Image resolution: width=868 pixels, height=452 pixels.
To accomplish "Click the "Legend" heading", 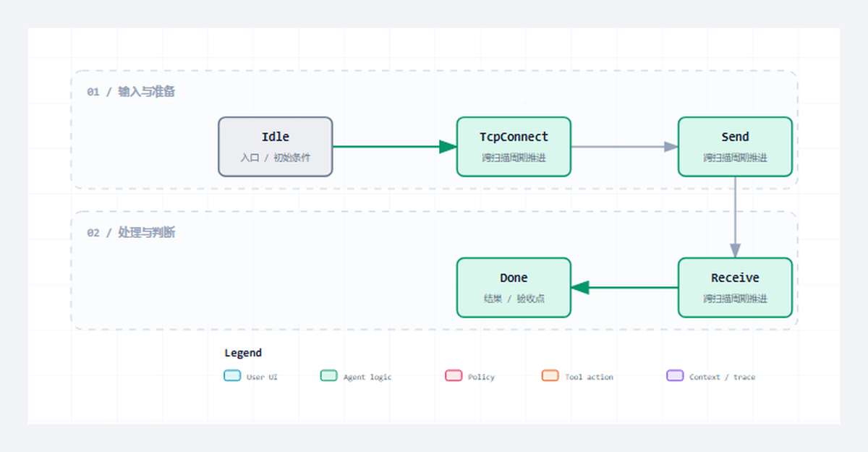I will pyautogui.click(x=243, y=353).
